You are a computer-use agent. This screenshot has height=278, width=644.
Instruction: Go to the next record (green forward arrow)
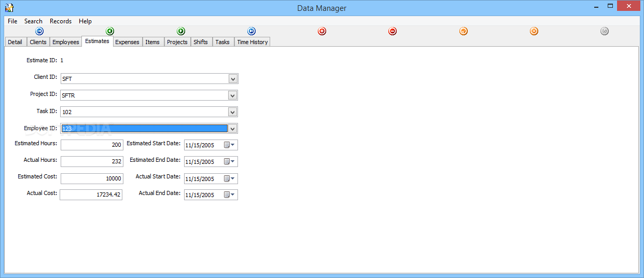[x=181, y=31]
